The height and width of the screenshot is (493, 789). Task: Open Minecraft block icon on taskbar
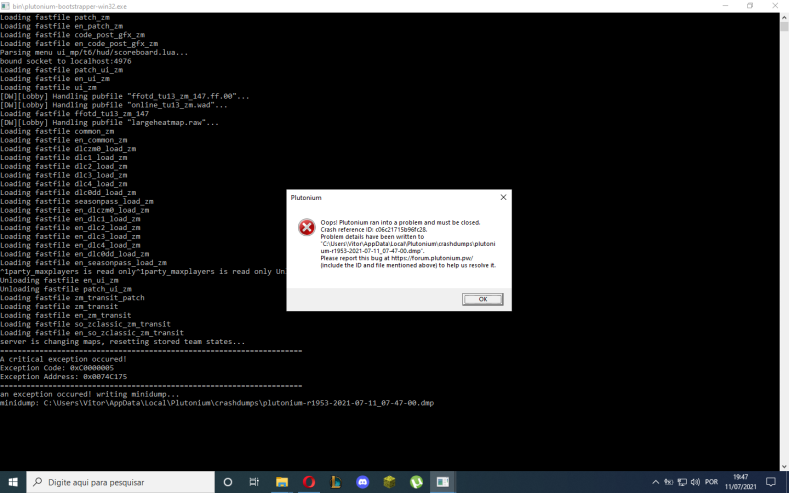tap(389, 482)
